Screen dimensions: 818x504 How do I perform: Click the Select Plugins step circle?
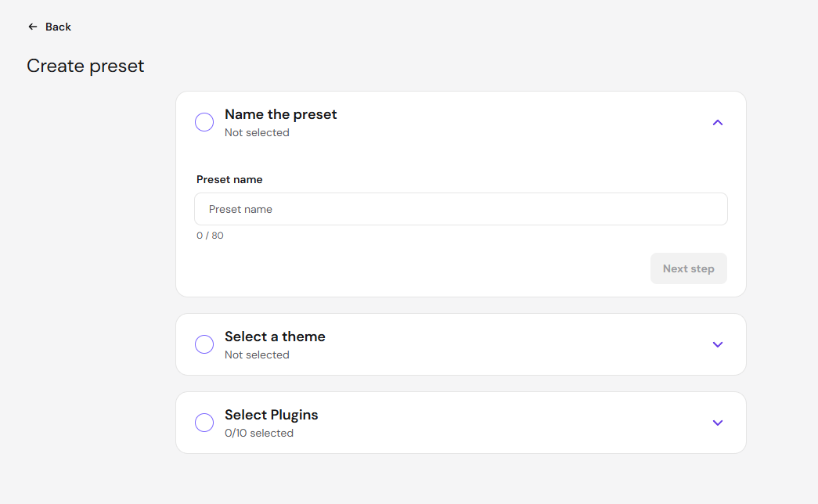click(x=204, y=423)
